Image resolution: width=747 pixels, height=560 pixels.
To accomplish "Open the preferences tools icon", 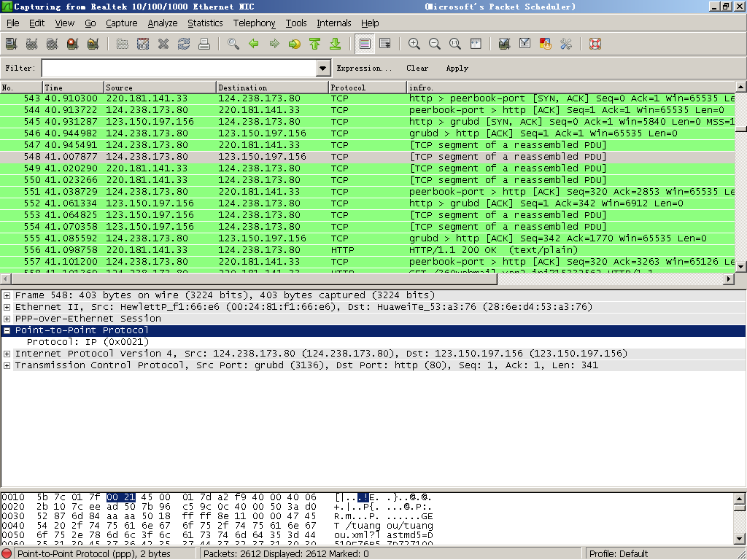I will (566, 44).
